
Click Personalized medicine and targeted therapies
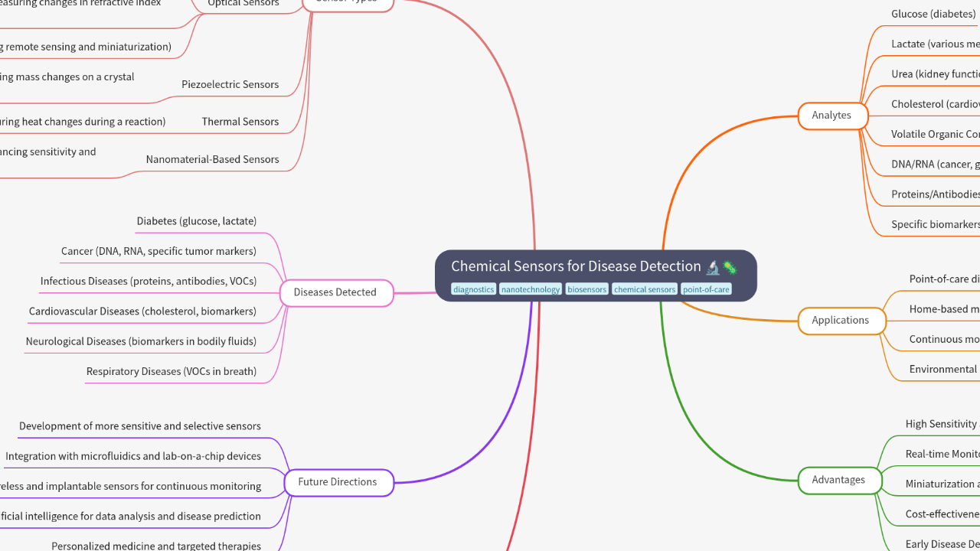[x=156, y=546]
